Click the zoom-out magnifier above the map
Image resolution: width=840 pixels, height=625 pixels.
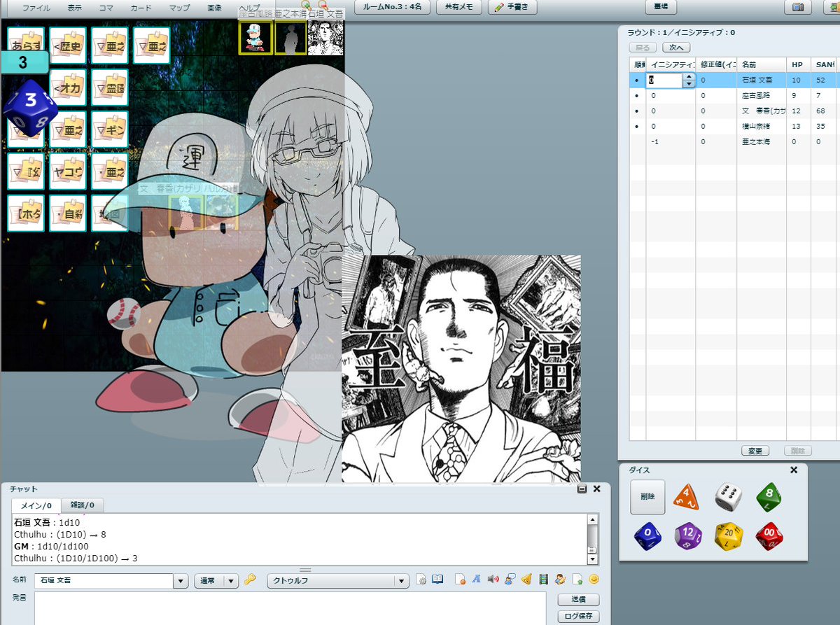tap(323, 5)
